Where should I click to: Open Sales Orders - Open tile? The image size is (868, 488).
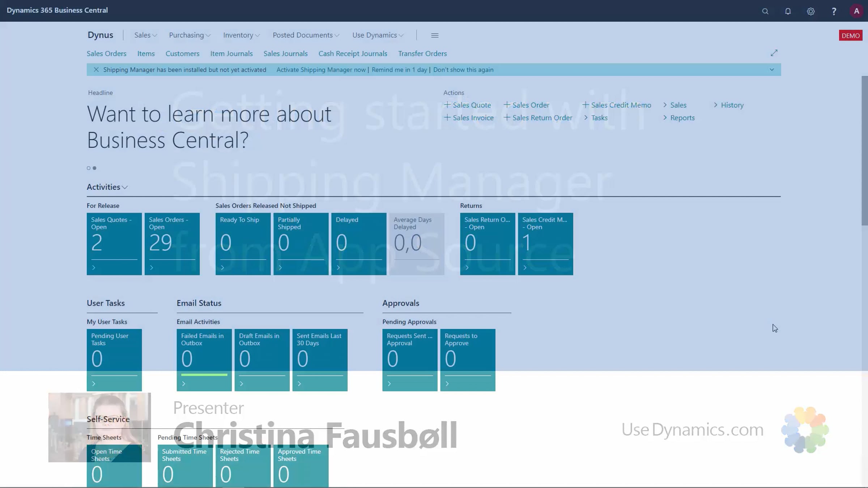click(x=172, y=244)
